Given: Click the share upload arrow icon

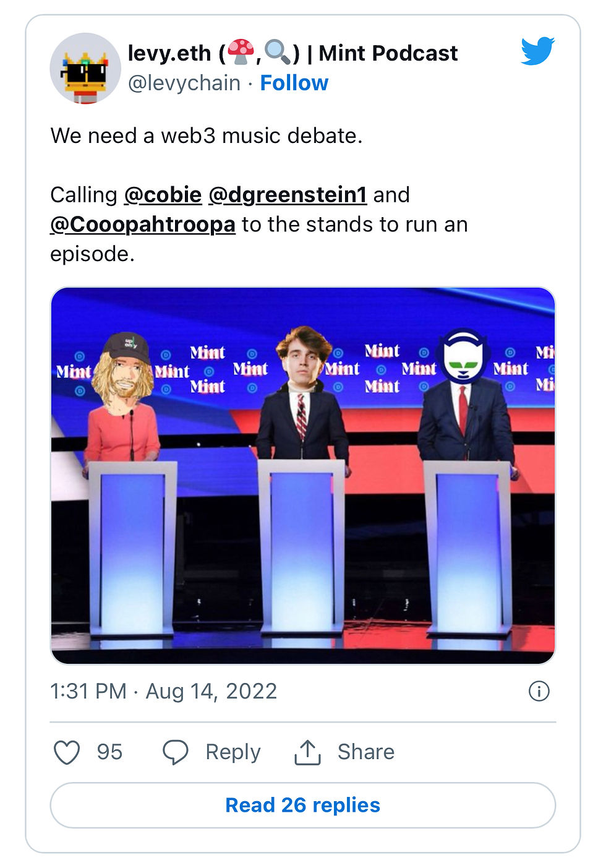Looking at the screenshot, I should tap(307, 752).
